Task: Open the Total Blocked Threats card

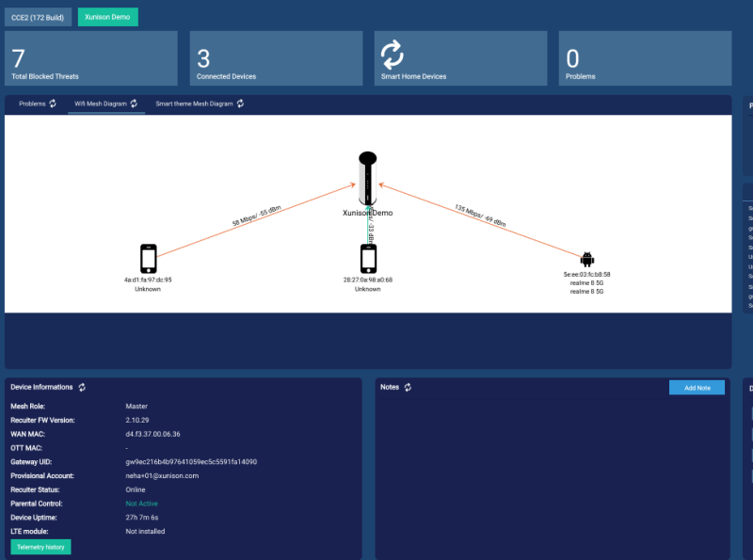Action: pyautogui.click(x=90, y=57)
